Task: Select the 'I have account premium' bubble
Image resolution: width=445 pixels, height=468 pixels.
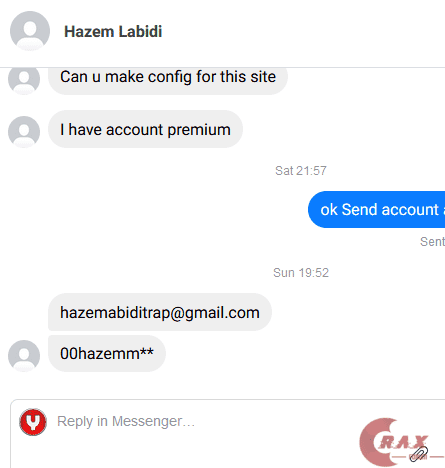Action: click(145, 129)
